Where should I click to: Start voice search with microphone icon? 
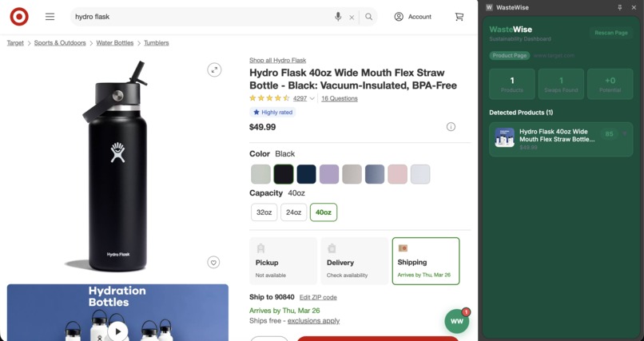[338, 17]
